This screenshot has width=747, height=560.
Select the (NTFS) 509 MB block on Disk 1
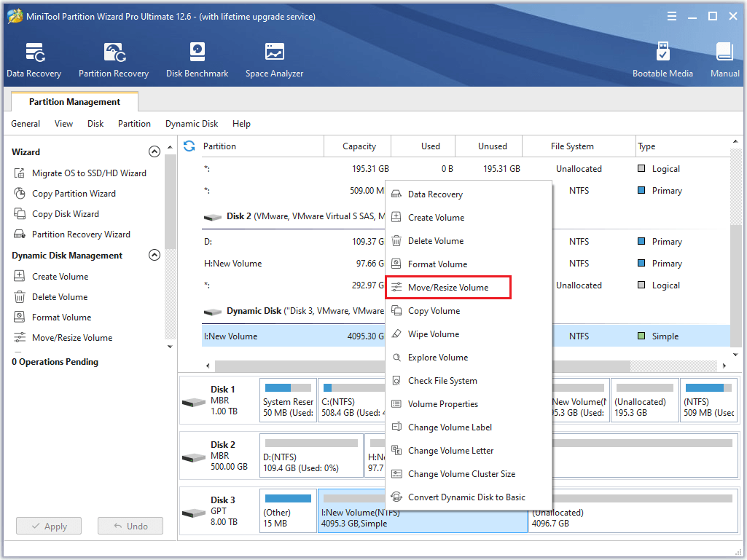(708, 400)
